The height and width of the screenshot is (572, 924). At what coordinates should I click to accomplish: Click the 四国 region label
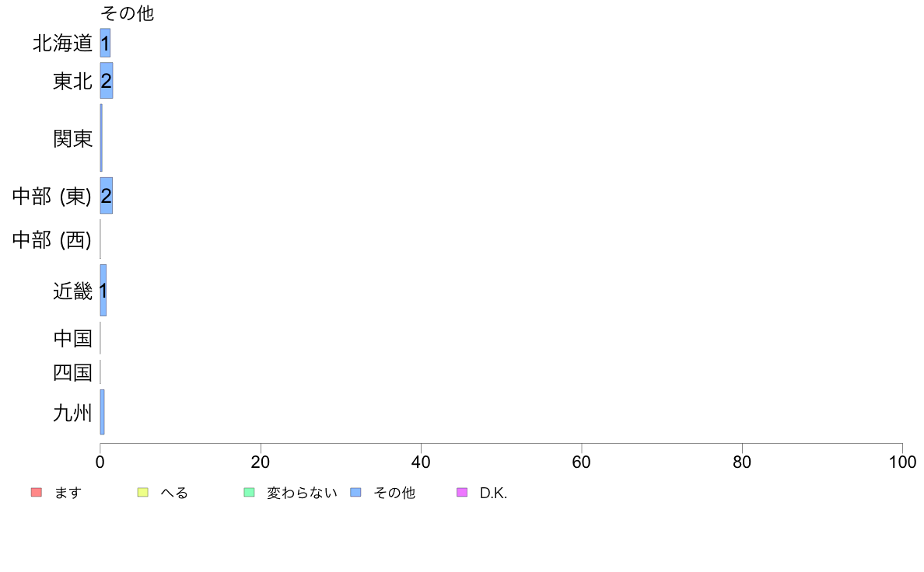coord(72,372)
